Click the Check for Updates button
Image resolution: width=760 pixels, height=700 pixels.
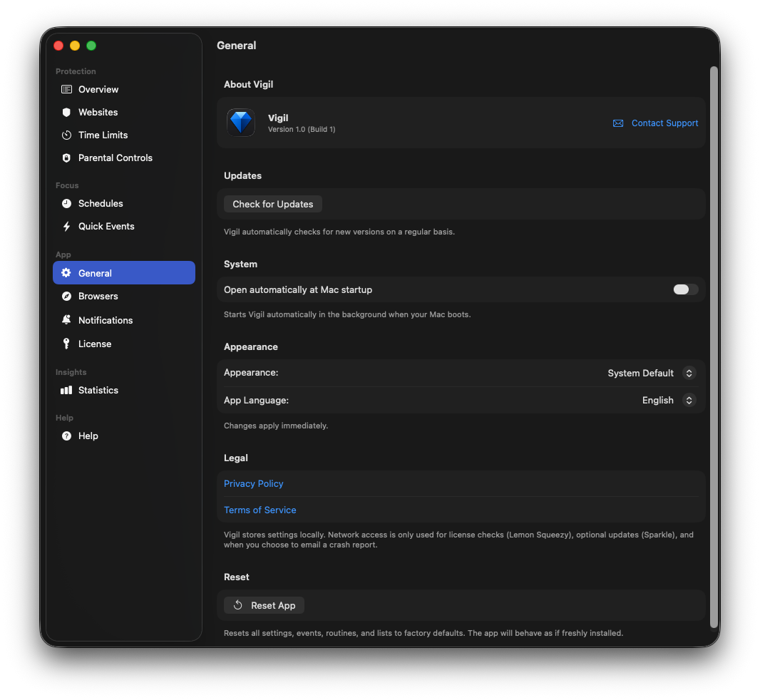tap(273, 204)
